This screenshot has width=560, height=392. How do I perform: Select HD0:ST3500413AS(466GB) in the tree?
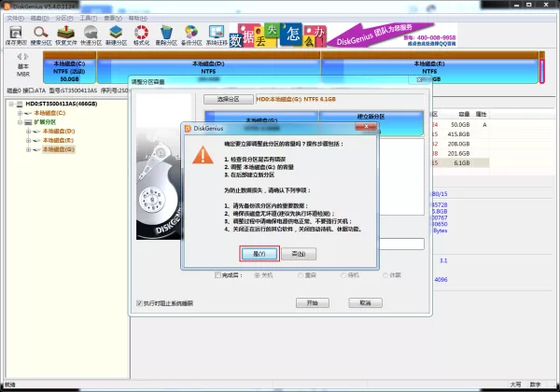(62, 104)
